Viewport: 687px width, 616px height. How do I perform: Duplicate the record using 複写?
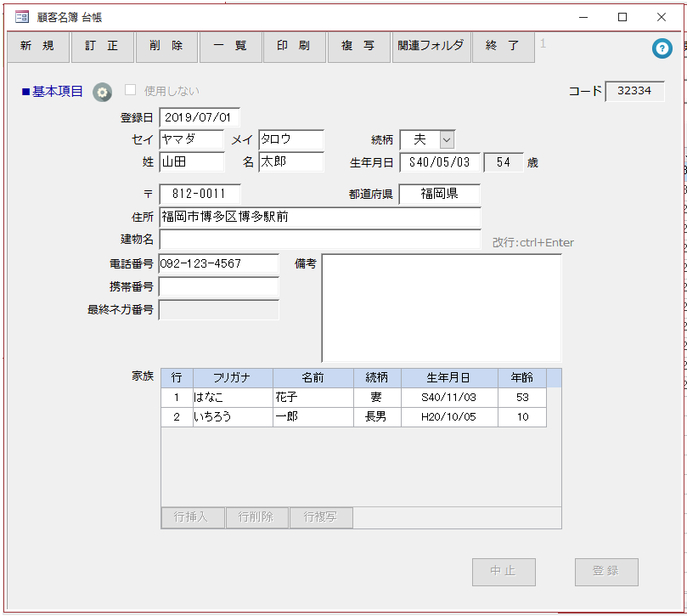click(358, 48)
